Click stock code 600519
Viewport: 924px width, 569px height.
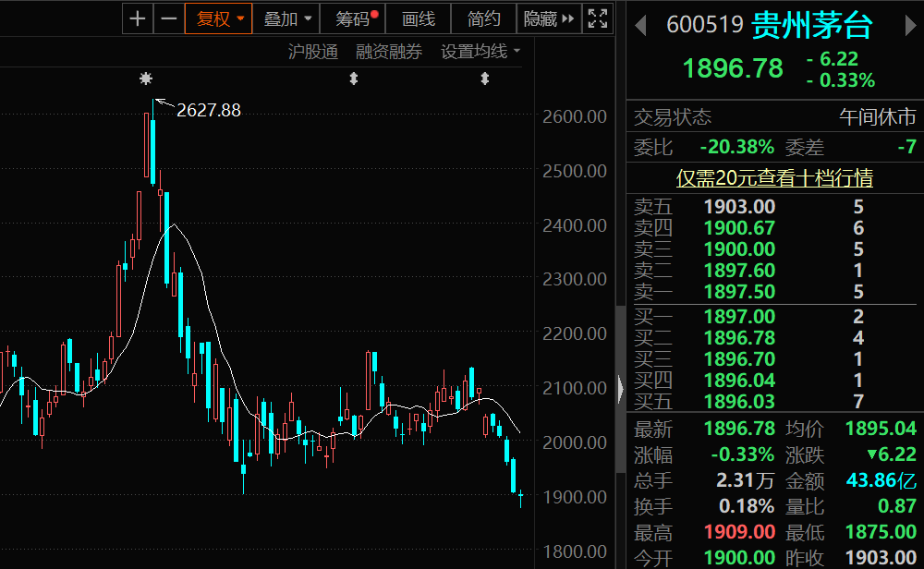[x=705, y=25]
